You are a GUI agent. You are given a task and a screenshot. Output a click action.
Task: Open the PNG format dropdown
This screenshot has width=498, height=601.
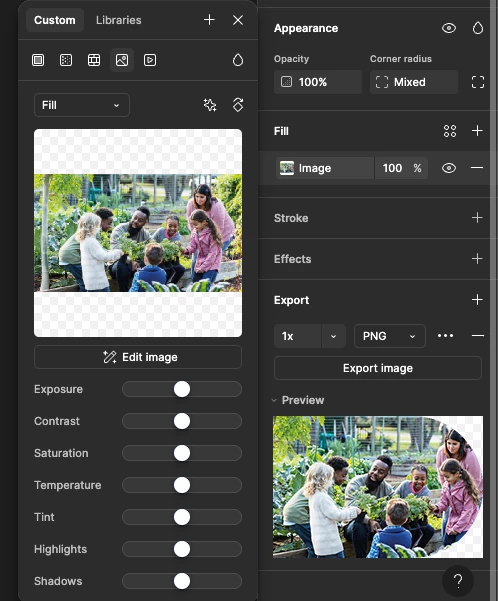click(x=390, y=336)
